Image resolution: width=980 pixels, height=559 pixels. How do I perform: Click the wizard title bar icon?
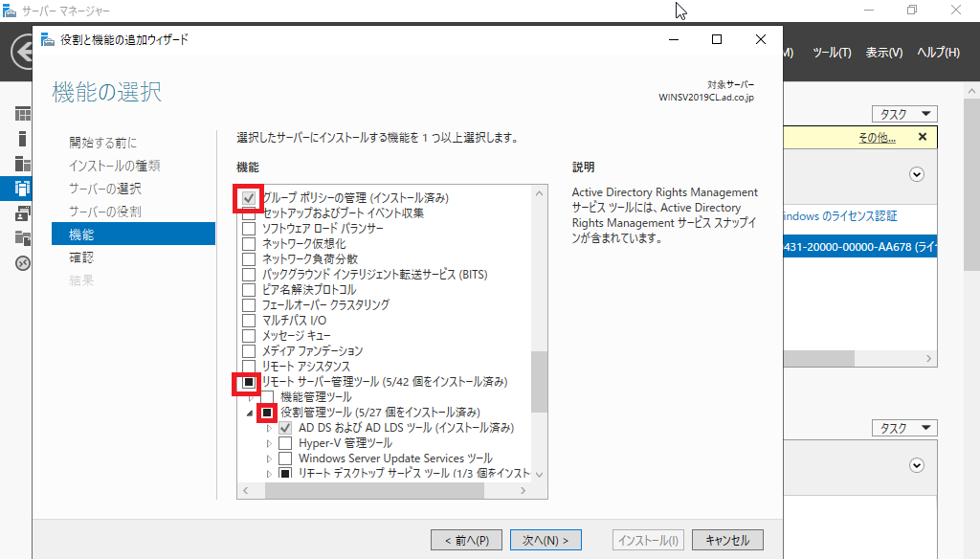click(48, 40)
